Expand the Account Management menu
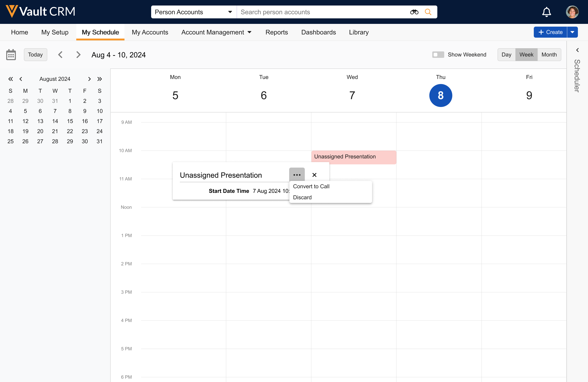Screen dimensions: 588x382 [x=216, y=32]
